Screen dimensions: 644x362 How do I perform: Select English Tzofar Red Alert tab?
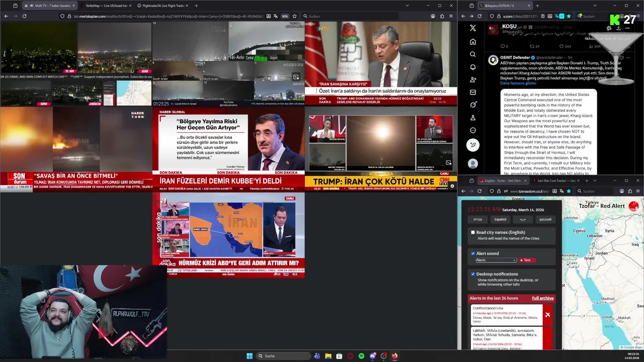[x=503, y=180]
